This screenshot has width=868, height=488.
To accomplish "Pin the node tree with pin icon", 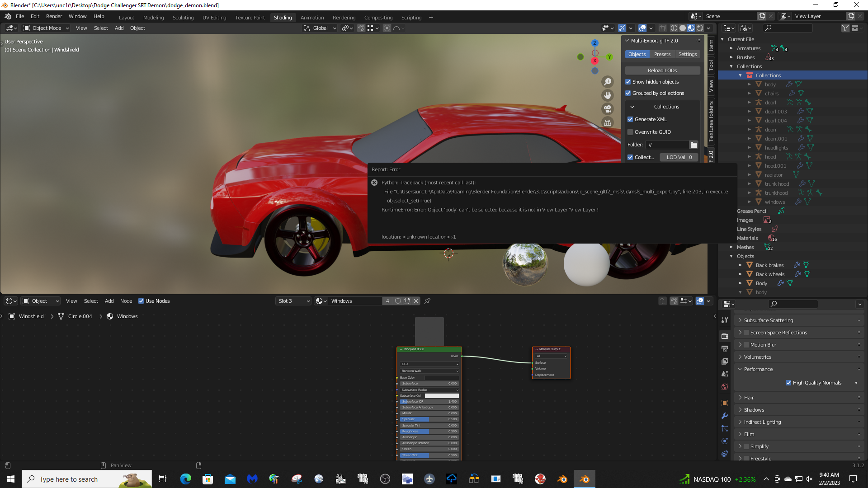I will [x=427, y=301].
